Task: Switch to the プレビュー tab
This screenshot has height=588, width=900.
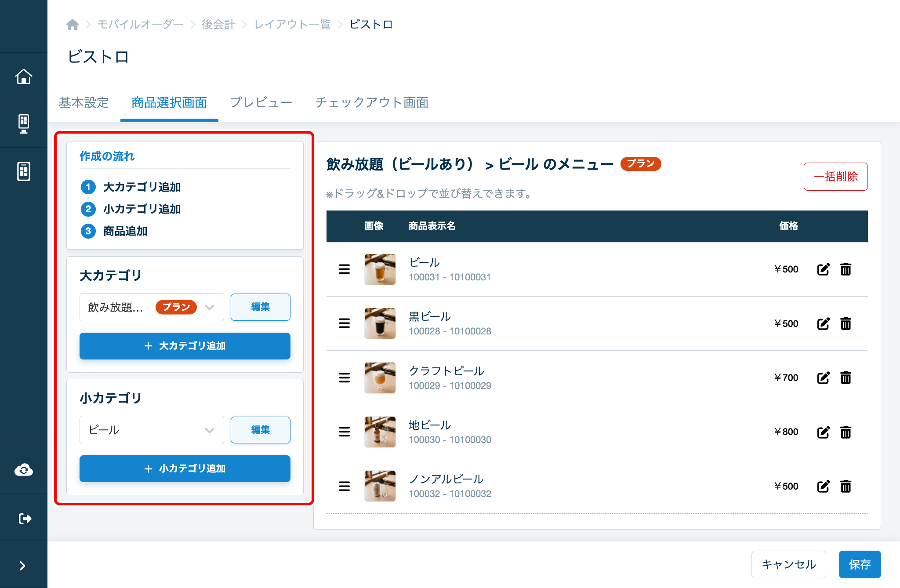Action: [x=261, y=102]
